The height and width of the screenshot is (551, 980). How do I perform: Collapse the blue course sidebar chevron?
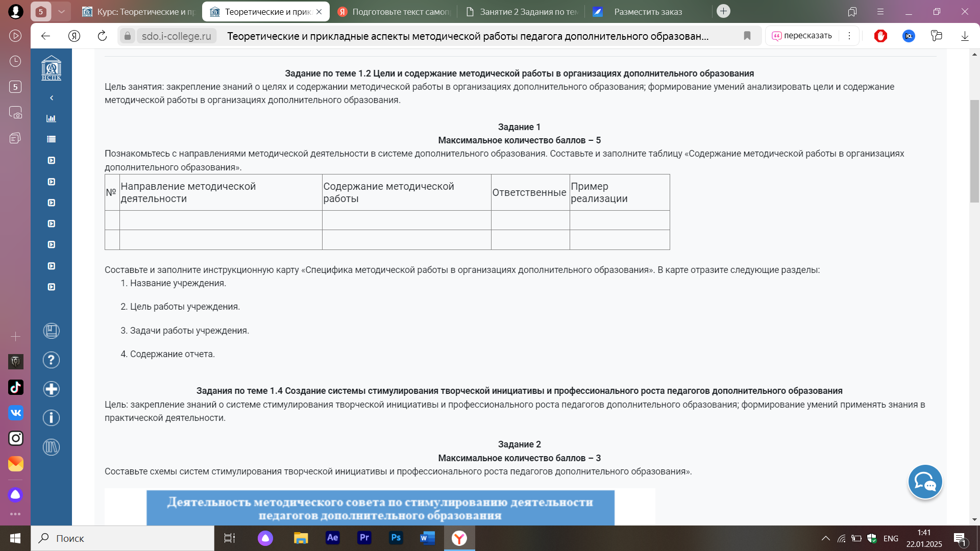pyautogui.click(x=51, y=97)
